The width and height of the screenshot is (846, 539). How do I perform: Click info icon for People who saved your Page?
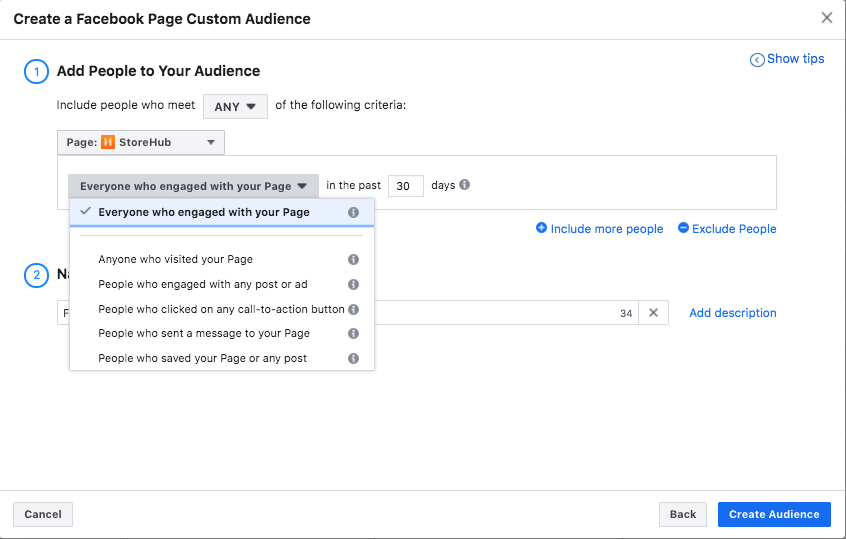(x=353, y=358)
